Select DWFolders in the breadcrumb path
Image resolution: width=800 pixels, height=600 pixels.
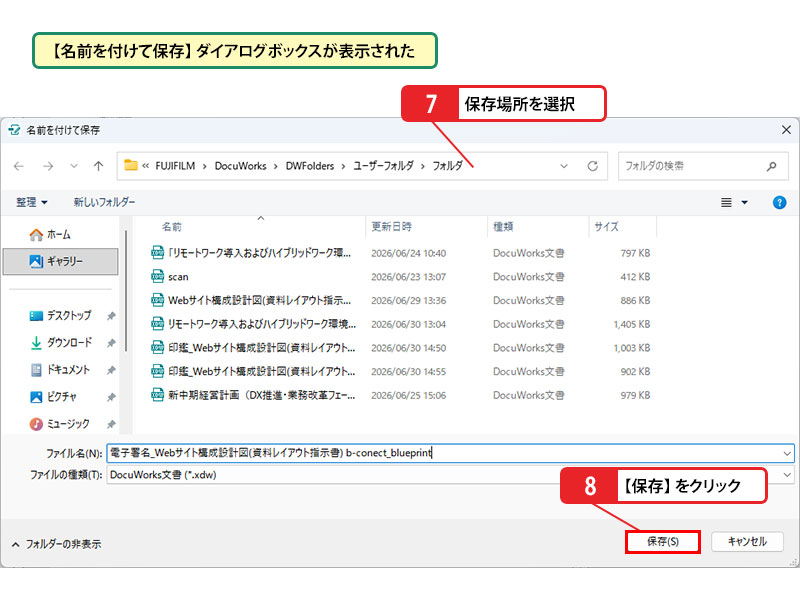310,166
